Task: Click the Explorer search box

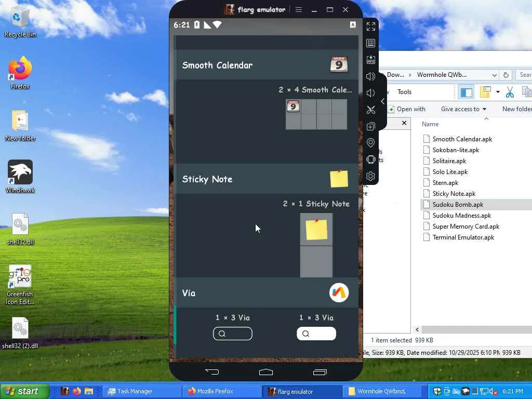Action: [x=524, y=75]
